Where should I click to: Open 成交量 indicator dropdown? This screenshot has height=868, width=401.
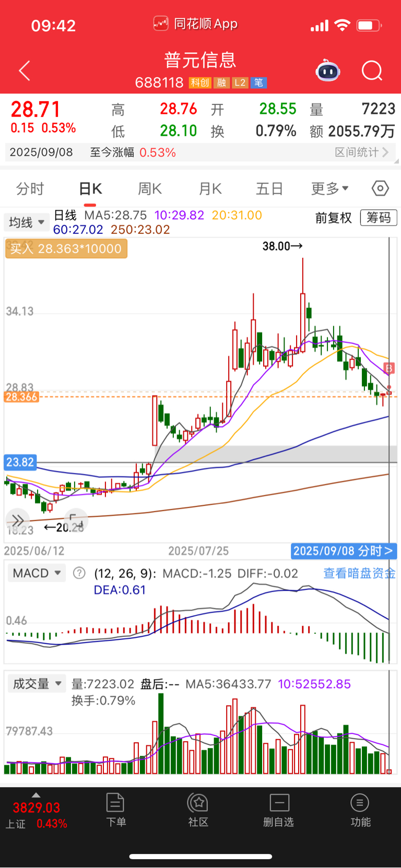pos(37,683)
